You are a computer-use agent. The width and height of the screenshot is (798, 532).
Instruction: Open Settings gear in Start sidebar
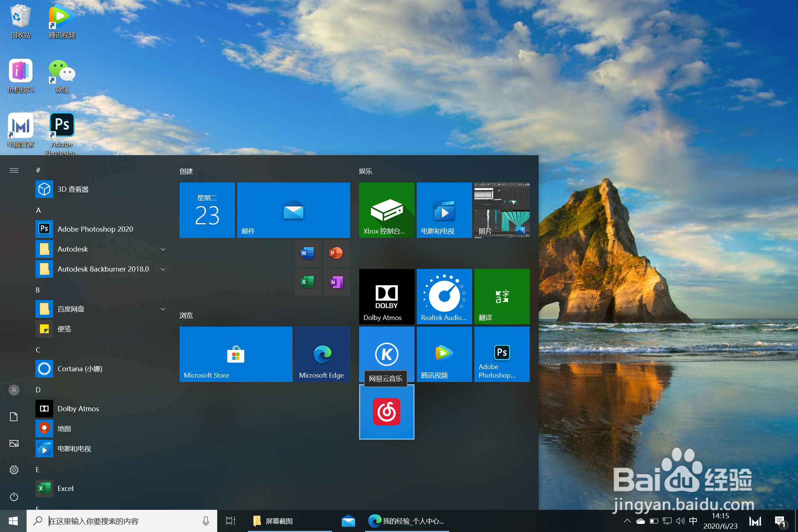(x=14, y=470)
